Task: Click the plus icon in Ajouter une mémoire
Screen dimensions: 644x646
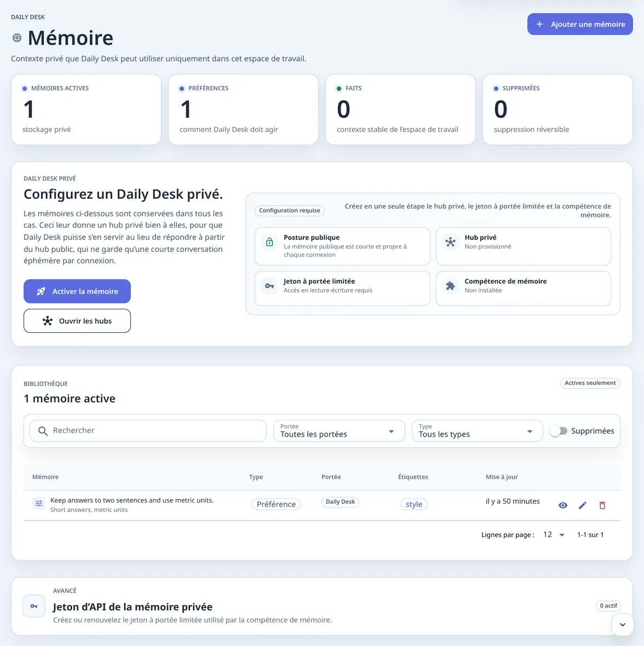Action: pos(539,24)
